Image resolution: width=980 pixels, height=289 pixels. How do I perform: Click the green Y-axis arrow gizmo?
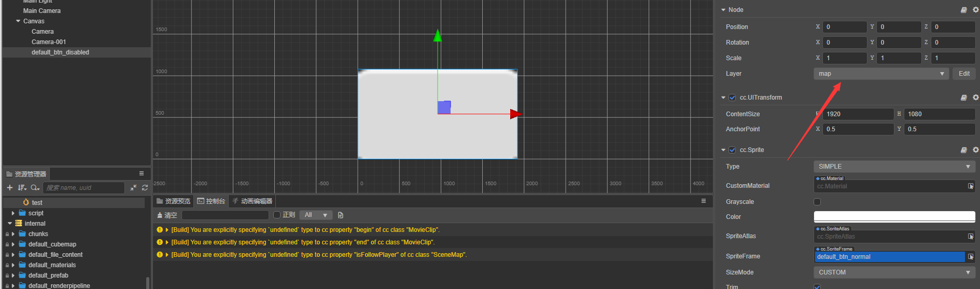coord(438,35)
